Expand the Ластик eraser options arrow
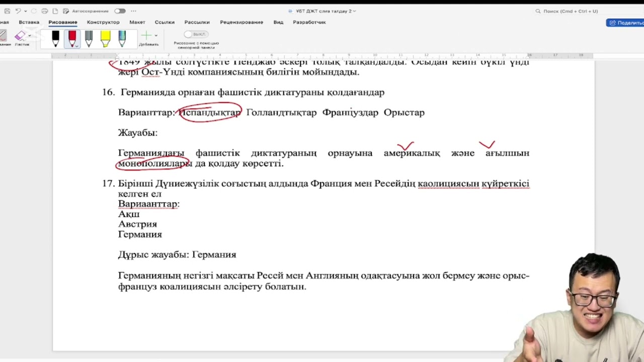This screenshot has width=644, height=362. click(29, 36)
